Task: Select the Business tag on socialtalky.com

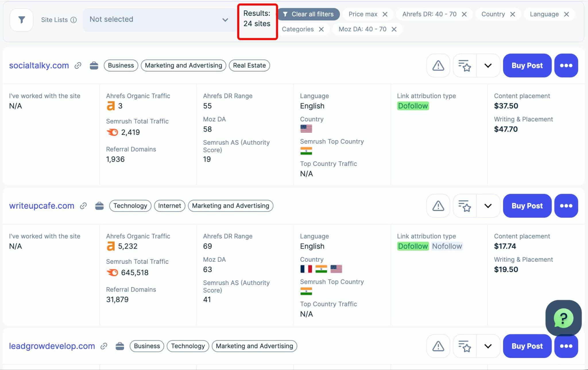Action: tap(121, 65)
